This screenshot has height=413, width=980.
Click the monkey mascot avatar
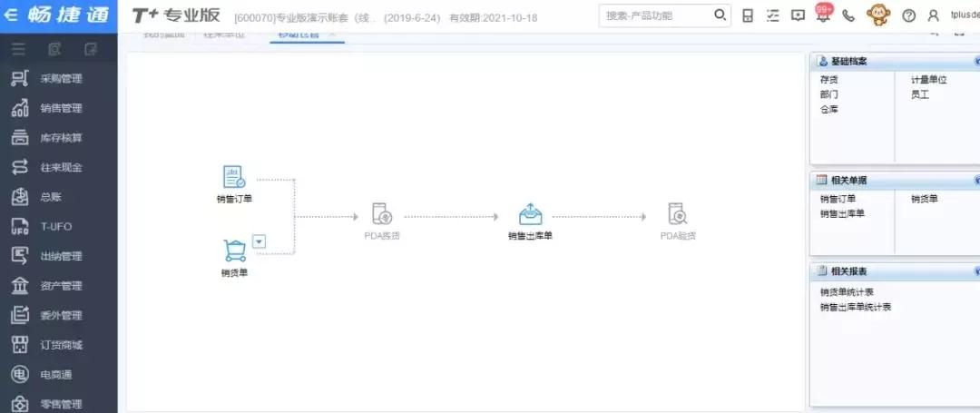point(878,15)
